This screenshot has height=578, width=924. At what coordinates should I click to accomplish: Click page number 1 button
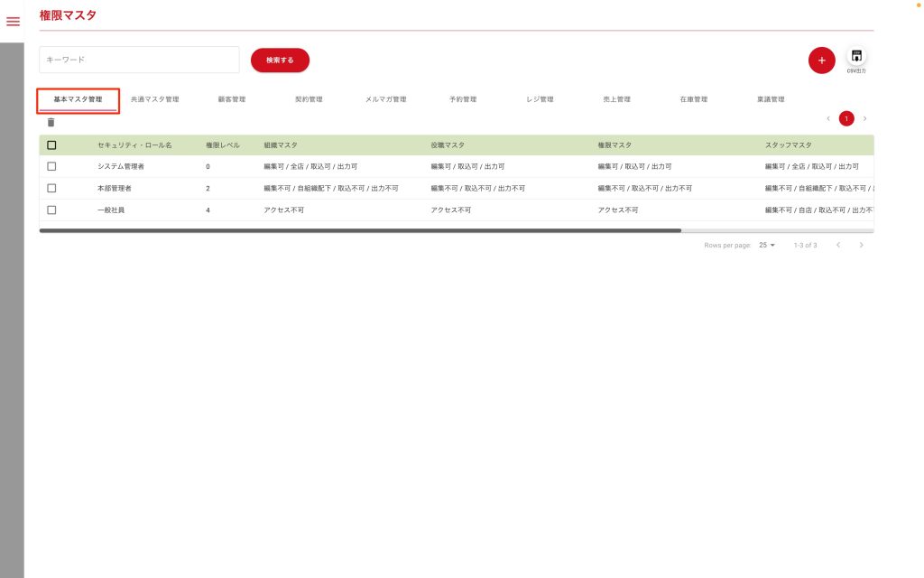tap(846, 118)
